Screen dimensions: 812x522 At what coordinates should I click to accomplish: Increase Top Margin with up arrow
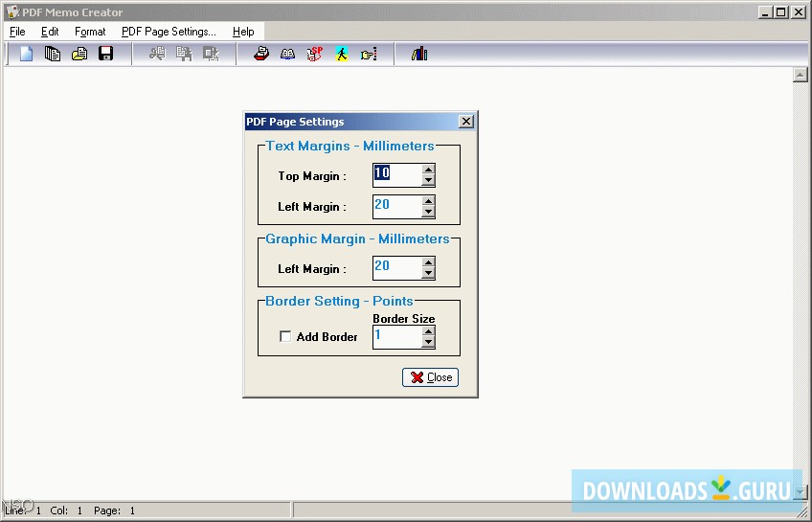click(428, 170)
